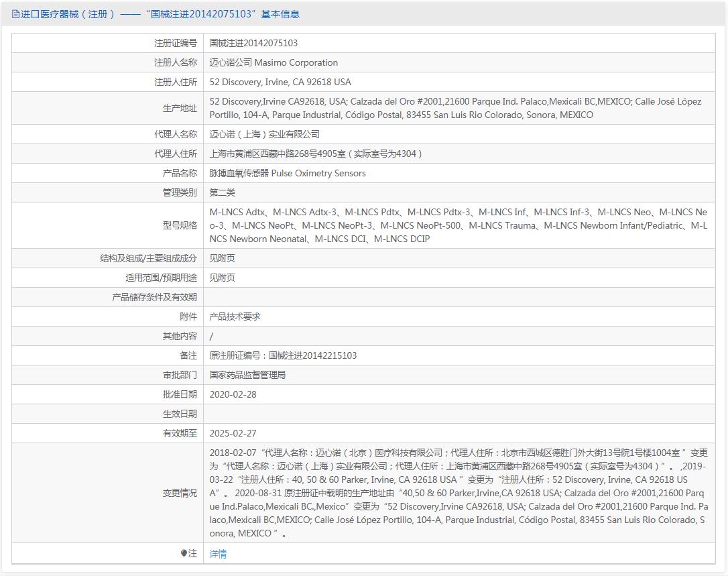The width and height of the screenshot is (728, 576).
Task: Select registration number 国械注进20142075103 in first row
Action: coord(253,43)
